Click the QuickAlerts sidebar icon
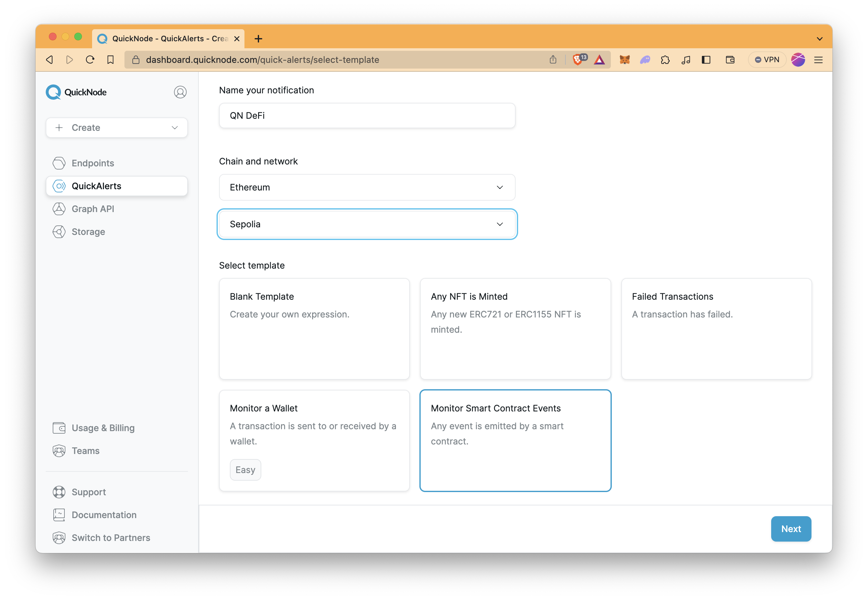The width and height of the screenshot is (868, 600). pyautogui.click(x=59, y=186)
